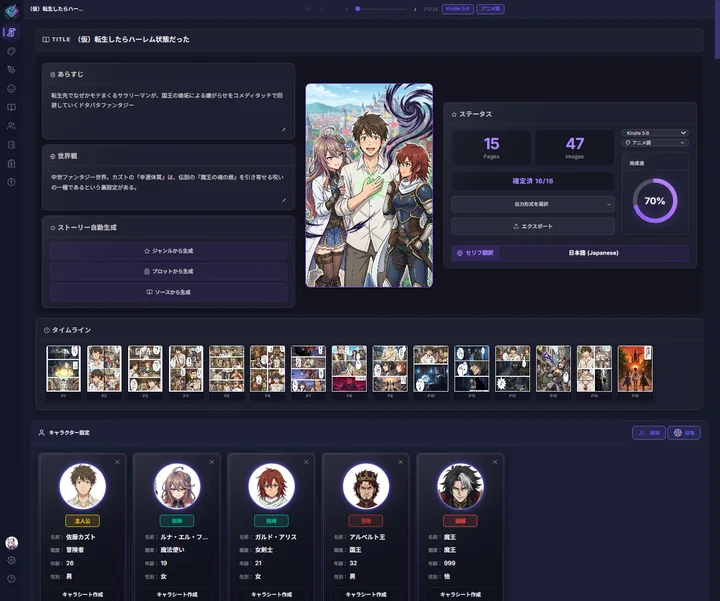Go to previous page with left chevron
Image resolution: width=720 pixels, height=601 pixels.
coord(346,9)
